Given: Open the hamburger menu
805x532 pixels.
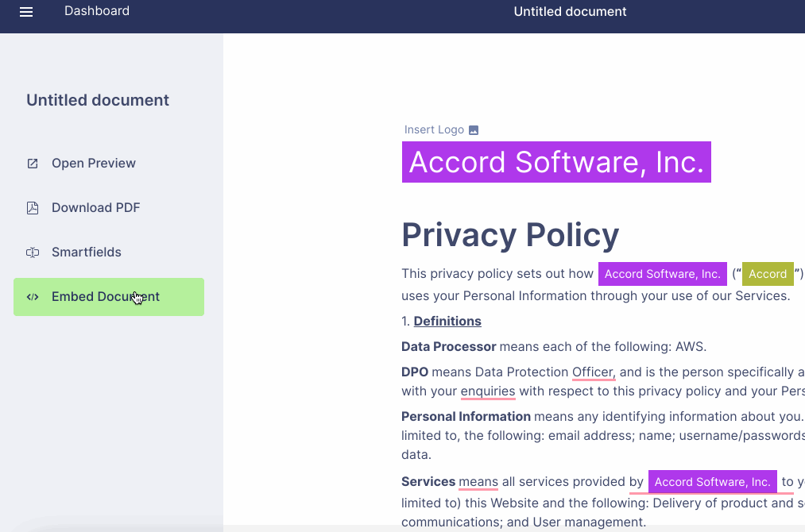Looking at the screenshot, I should pos(26,12).
